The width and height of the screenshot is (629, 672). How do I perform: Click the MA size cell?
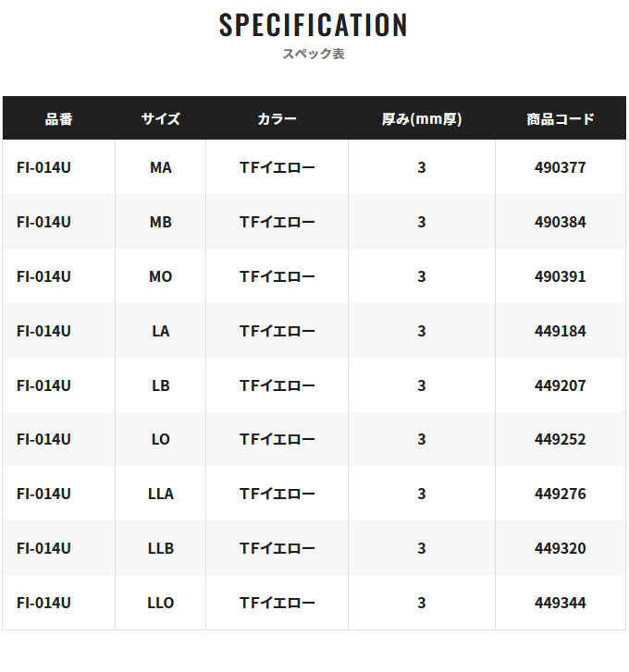160,167
